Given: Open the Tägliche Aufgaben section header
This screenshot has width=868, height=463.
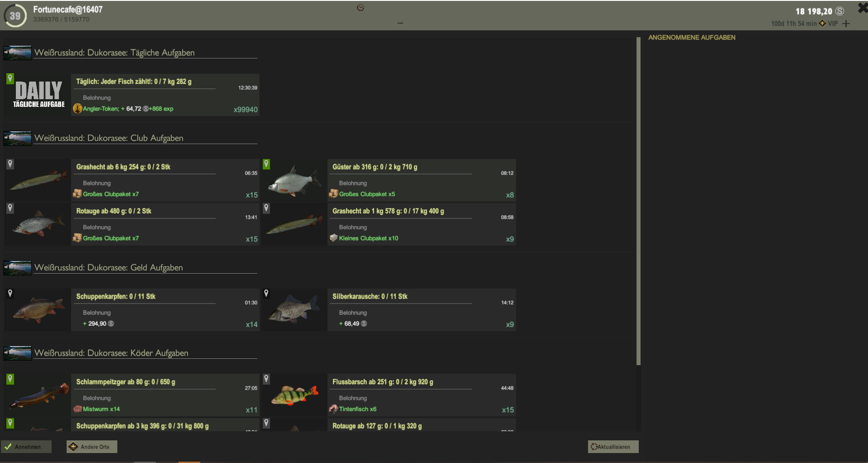Looking at the screenshot, I should click(114, 53).
